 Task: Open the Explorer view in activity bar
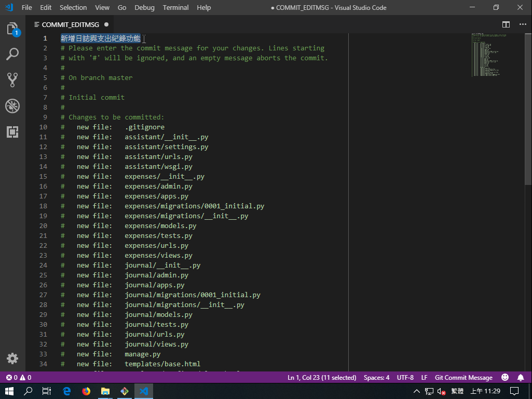click(12, 29)
